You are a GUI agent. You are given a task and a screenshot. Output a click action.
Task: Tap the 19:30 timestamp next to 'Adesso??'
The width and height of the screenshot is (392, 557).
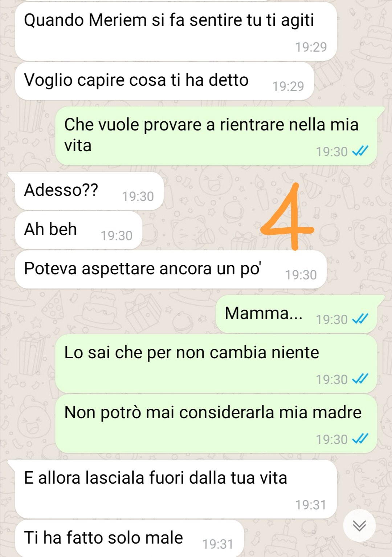tap(138, 196)
